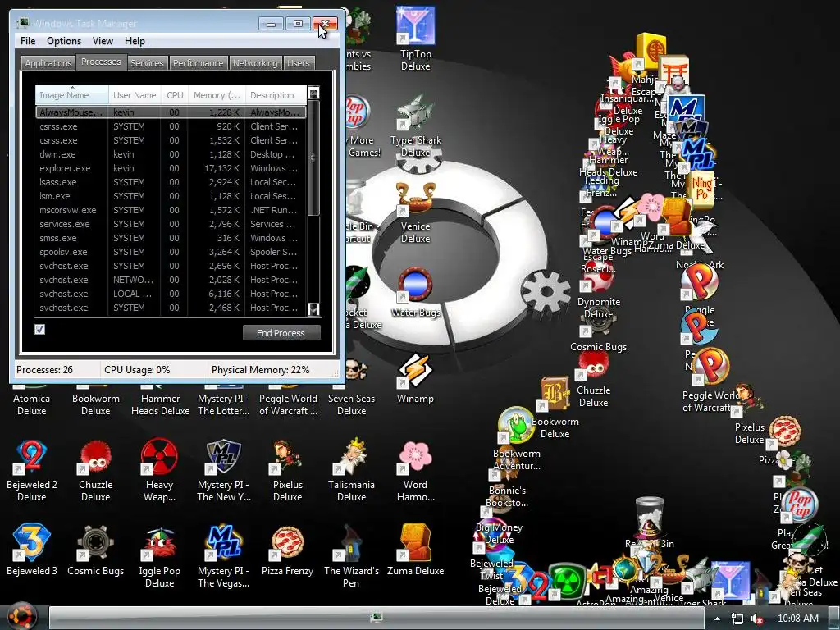Select the AlwaysMouse... process row
This screenshot has height=630, width=840.
tap(171, 112)
